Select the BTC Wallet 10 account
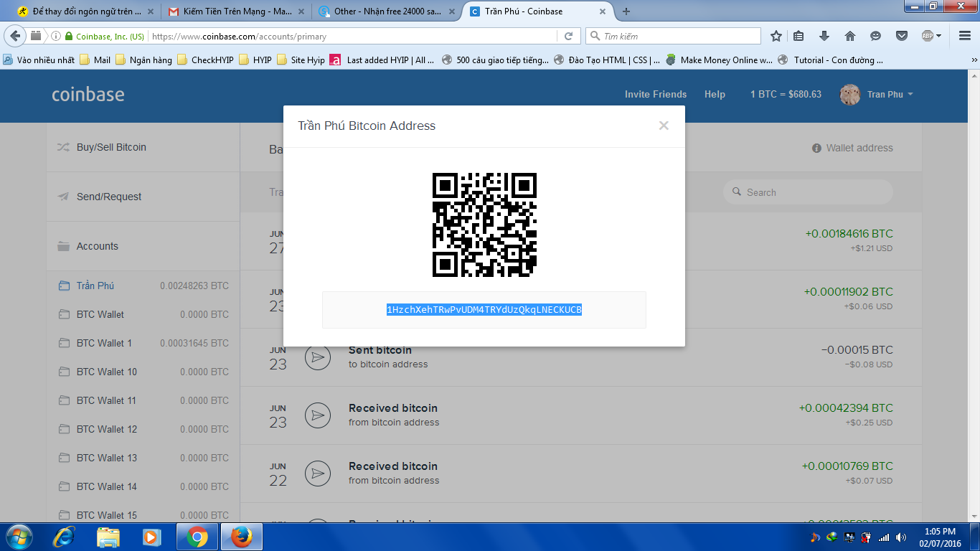Screen dimensions: 980x551 click(143, 372)
